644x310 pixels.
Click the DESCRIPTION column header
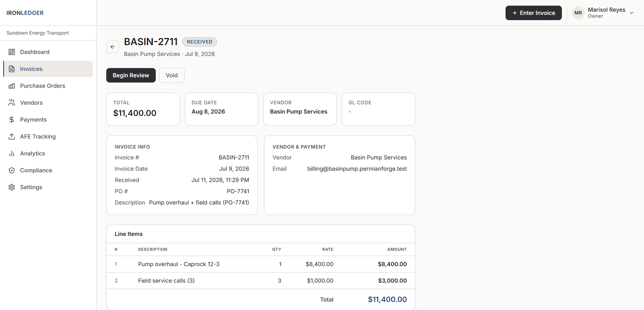coord(153,250)
